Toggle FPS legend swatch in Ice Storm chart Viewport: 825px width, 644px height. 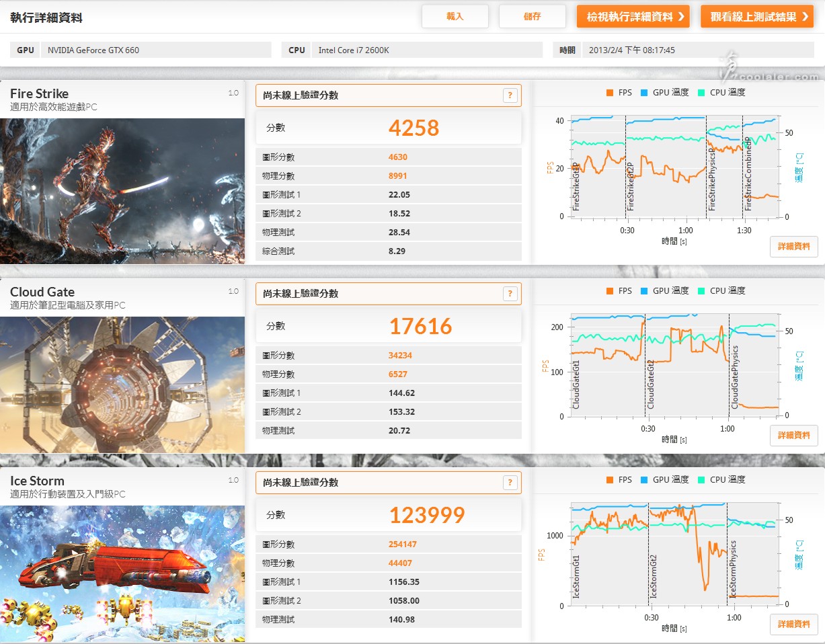(610, 480)
